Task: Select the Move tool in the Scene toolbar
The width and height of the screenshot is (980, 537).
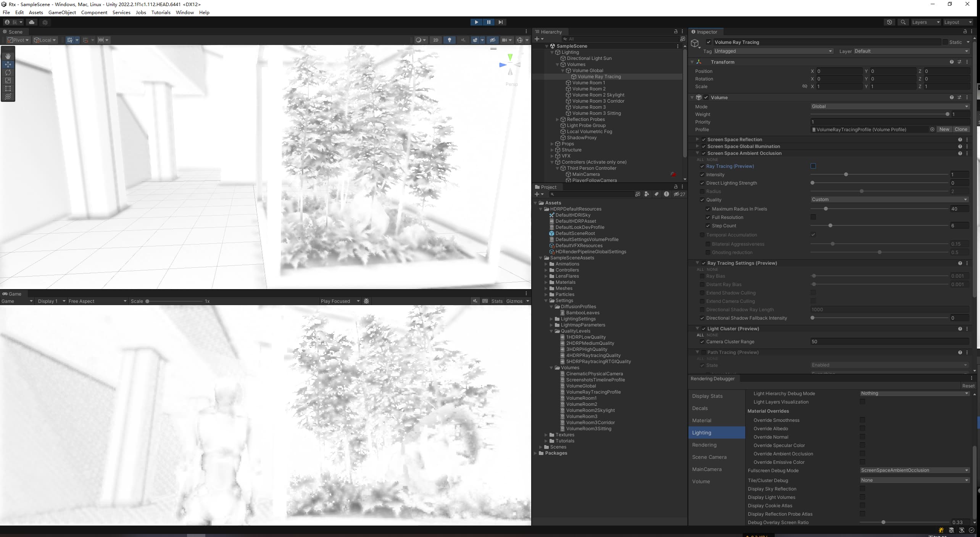Action: [8, 64]
